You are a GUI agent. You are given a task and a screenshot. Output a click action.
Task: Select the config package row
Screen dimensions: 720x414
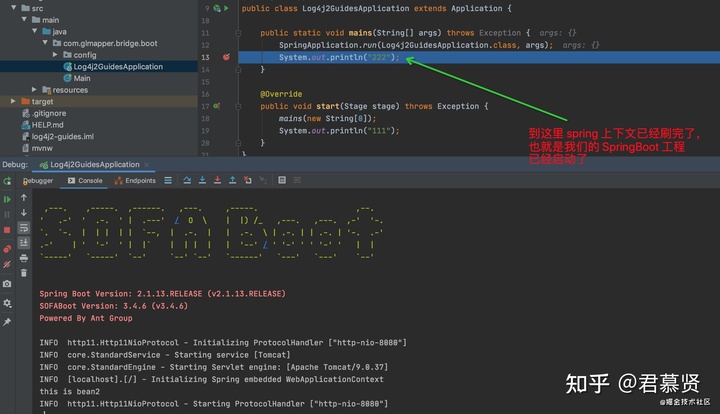tap(99, 55)
